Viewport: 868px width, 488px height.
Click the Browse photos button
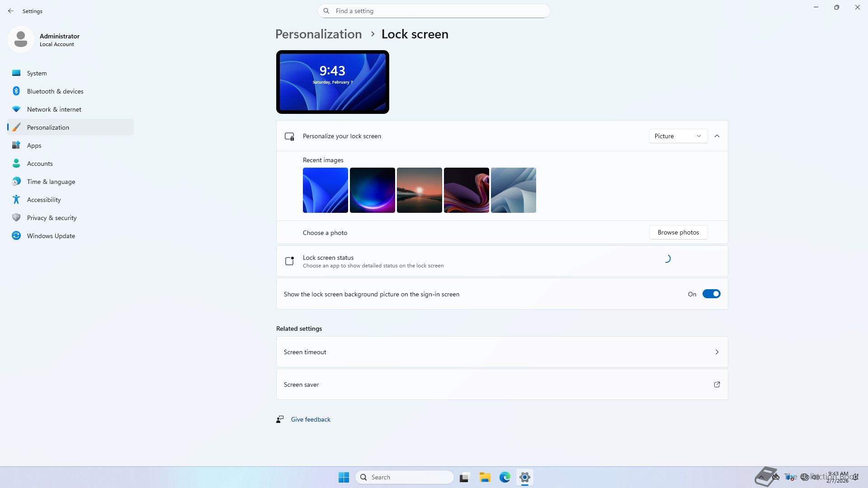678,232
